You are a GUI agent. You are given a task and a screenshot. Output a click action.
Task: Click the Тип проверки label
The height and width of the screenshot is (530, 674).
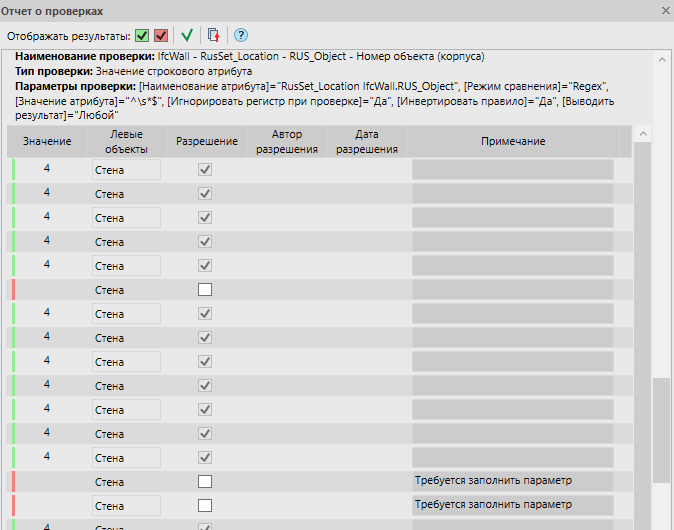coord(54,71)
